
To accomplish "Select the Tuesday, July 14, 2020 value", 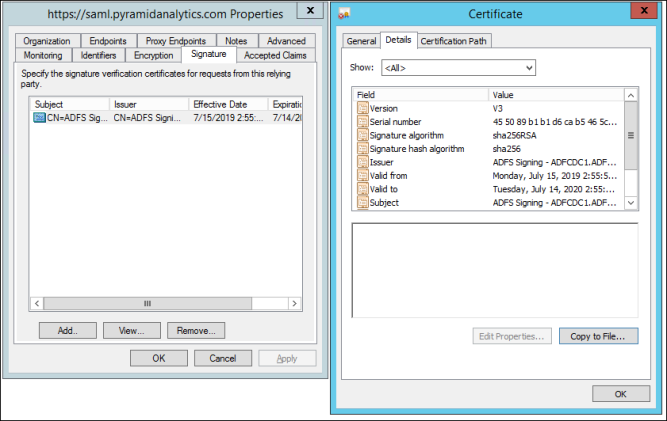I will [x=555, y=189].
